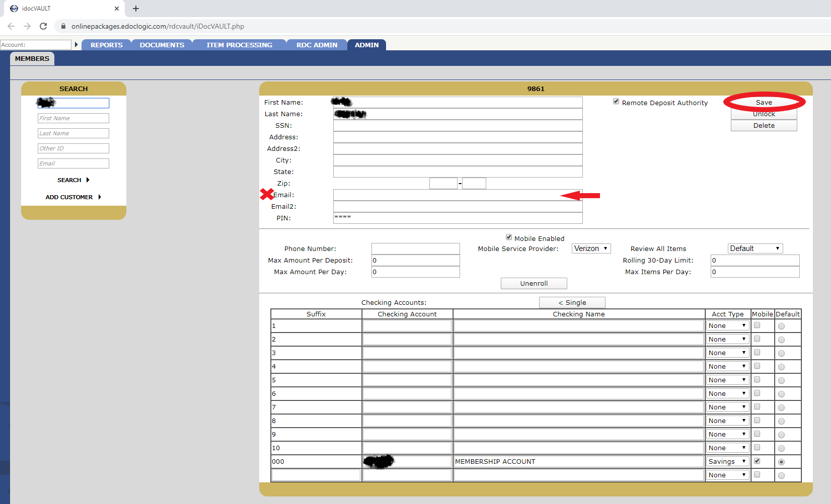
Task: Click the browser back arrow
Action: (x=11, y=26)
